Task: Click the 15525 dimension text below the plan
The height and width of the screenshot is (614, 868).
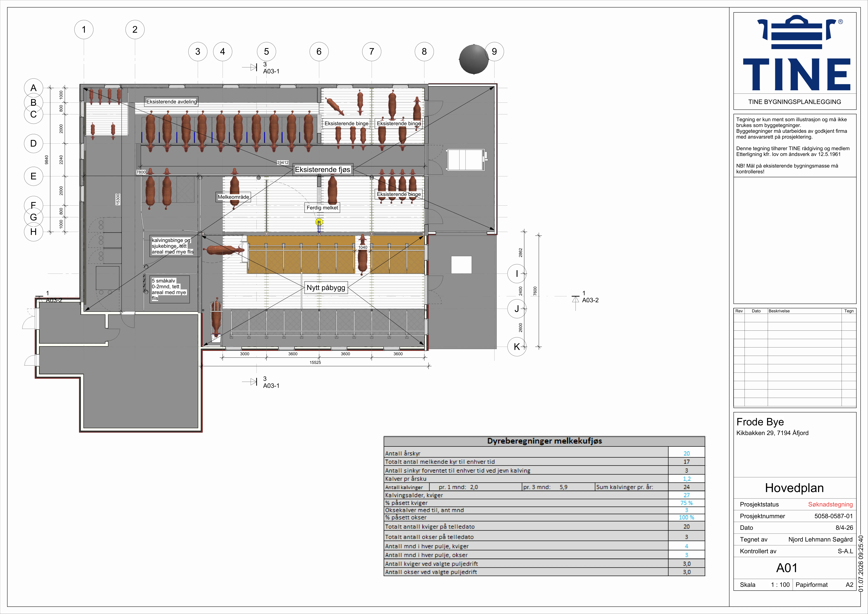Action: point(315,362)
